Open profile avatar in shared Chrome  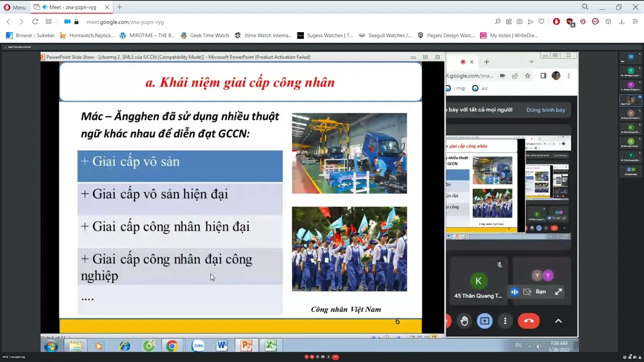556,76
